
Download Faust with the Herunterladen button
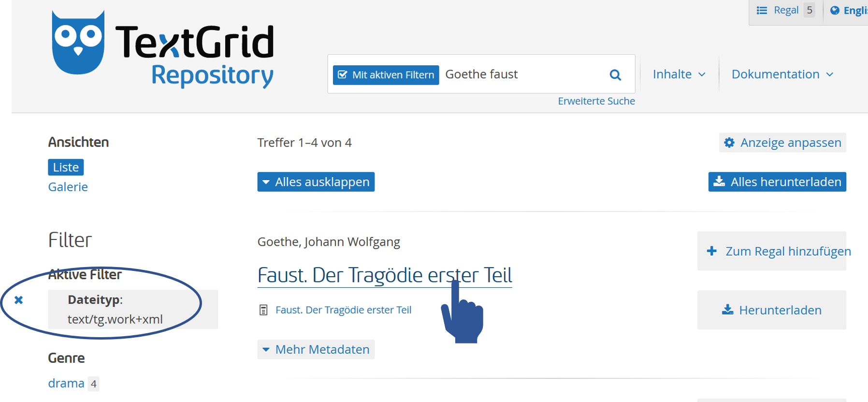click(x=772, y=310)
